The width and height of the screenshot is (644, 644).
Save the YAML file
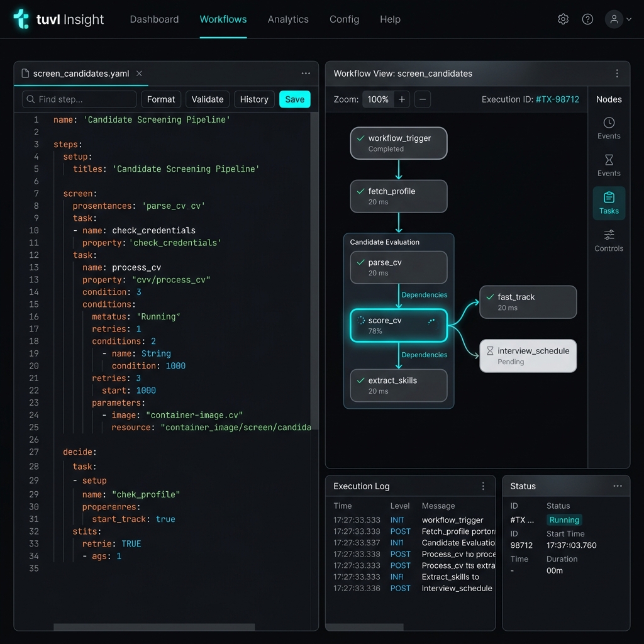coord(294,99)
